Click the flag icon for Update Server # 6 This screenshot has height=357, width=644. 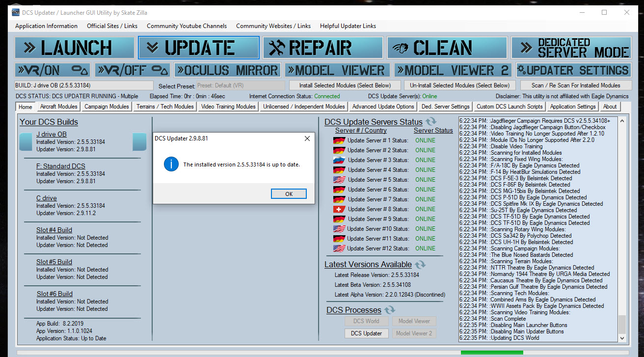pyautogui.click(x=339, y=190)
